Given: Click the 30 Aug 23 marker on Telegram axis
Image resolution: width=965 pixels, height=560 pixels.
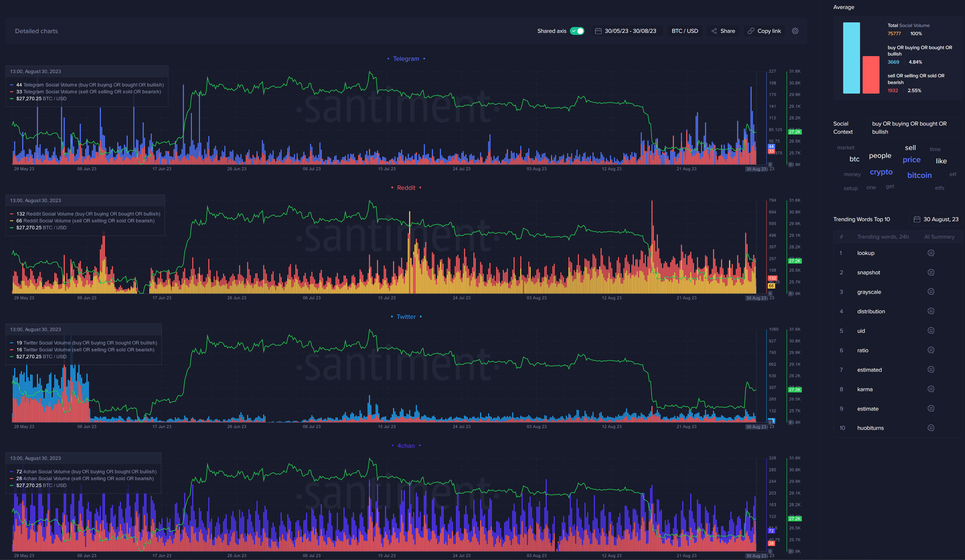Looking at the screenshot, I should coord(756,169).
